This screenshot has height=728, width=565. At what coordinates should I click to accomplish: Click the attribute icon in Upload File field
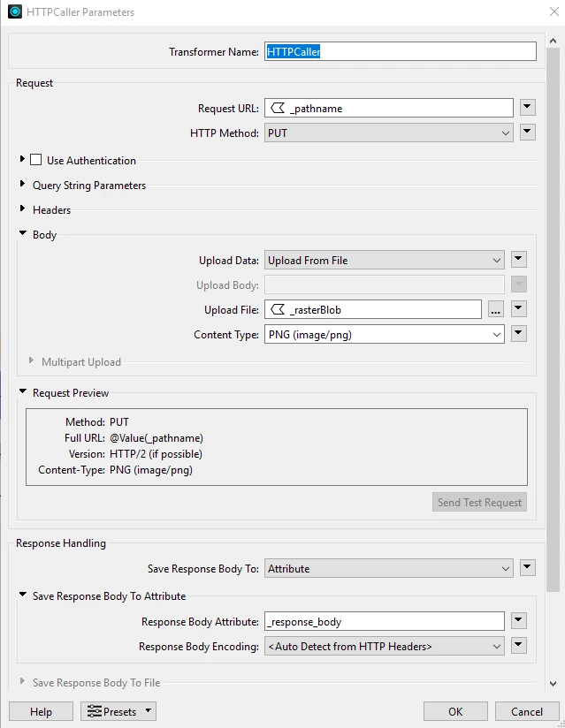click(278, 310)
